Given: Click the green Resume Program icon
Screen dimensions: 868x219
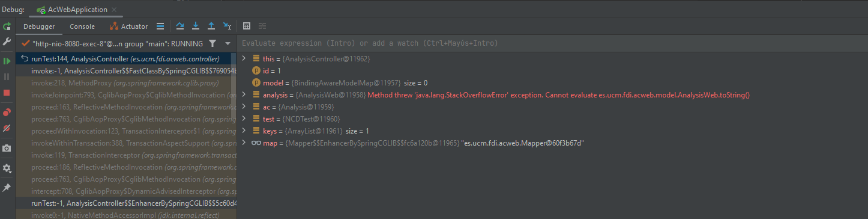Looking at the screenshot, I should click(x=7, y=61).
